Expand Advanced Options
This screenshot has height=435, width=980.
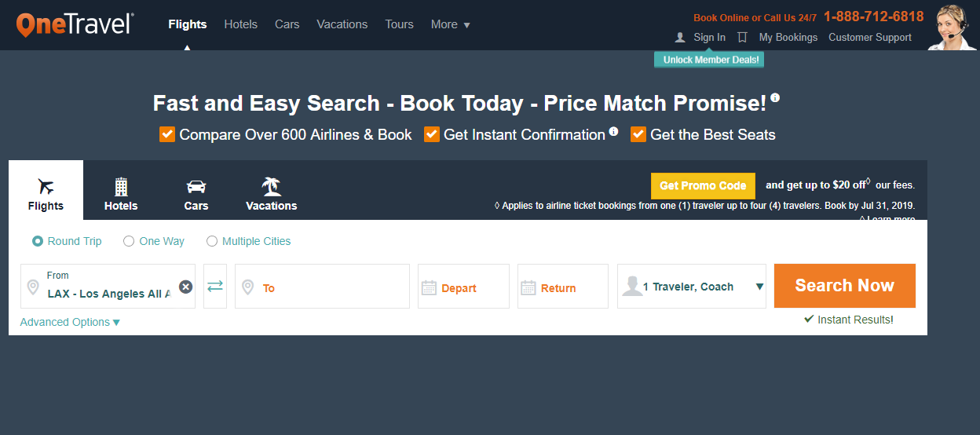coord(70,322)
